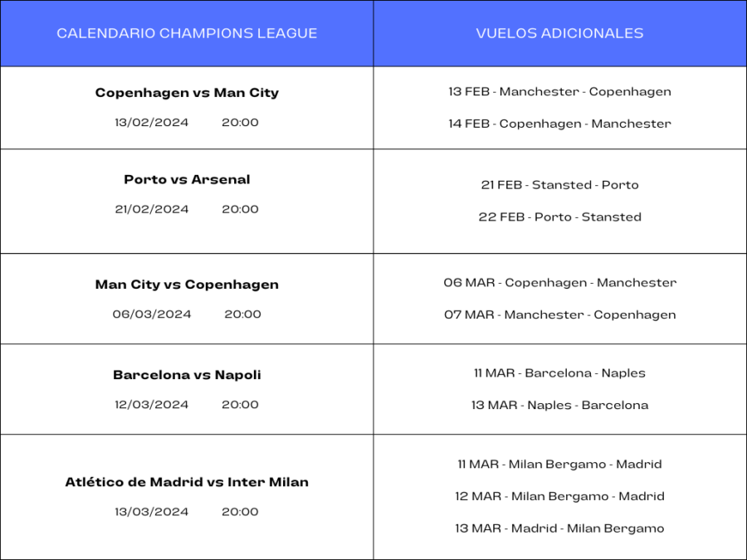
Task: Click the Vuelos Adicionales column header
Action: 559,34
